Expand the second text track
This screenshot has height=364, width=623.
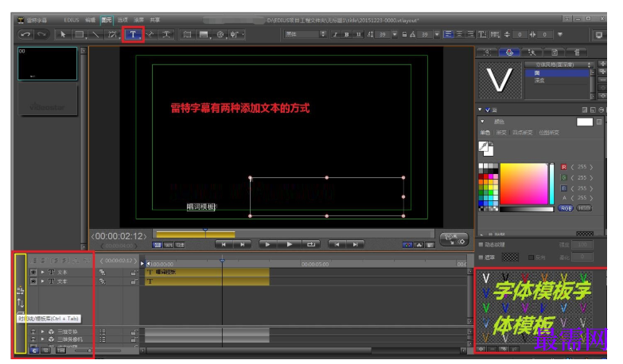pyautogui.click(x=42, y=281)
